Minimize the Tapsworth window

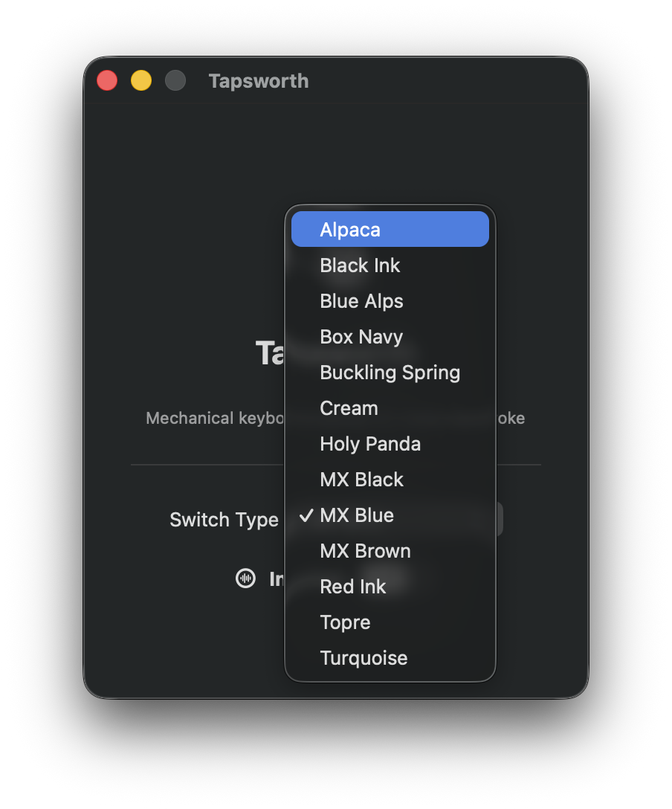(x=141, y=80)
